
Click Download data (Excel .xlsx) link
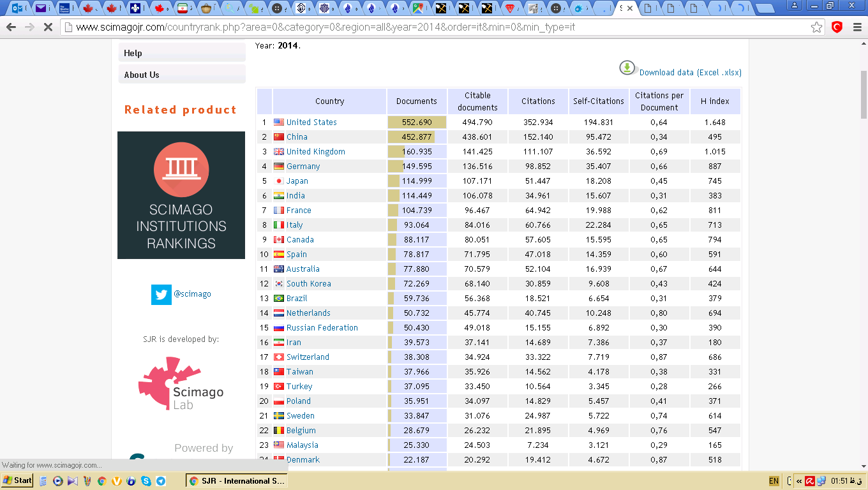[x=690, y=73]
